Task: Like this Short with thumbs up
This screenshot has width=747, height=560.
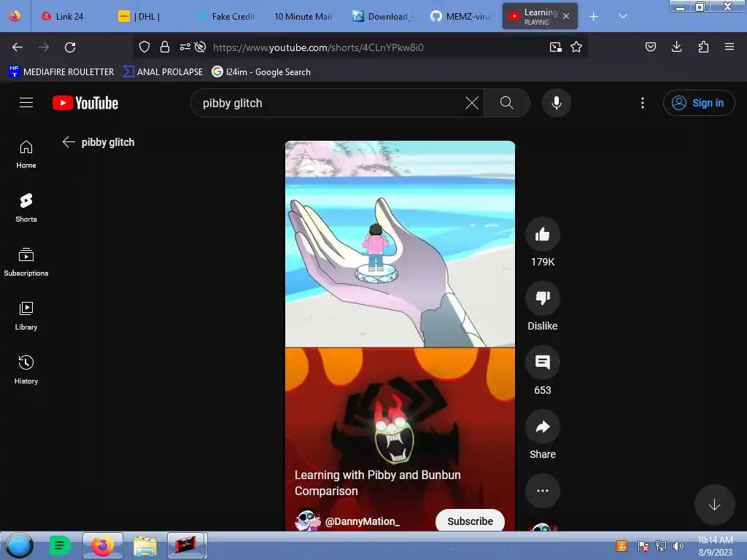Action: [543, 234]
